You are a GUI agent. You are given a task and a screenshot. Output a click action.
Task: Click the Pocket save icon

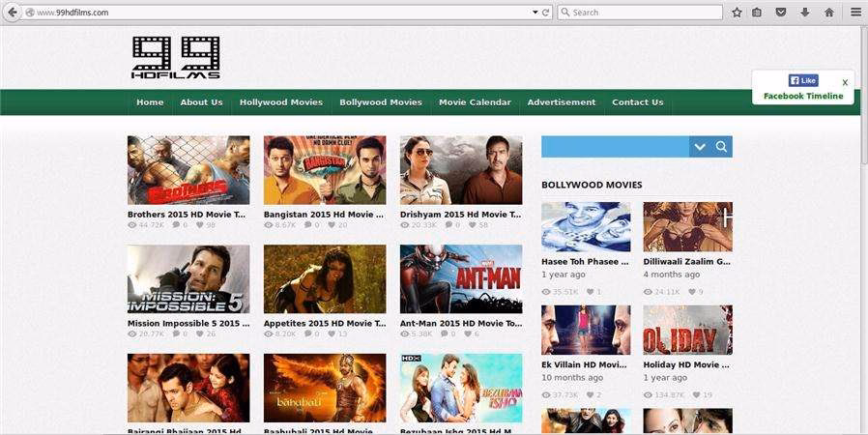[x=781, y=13]
